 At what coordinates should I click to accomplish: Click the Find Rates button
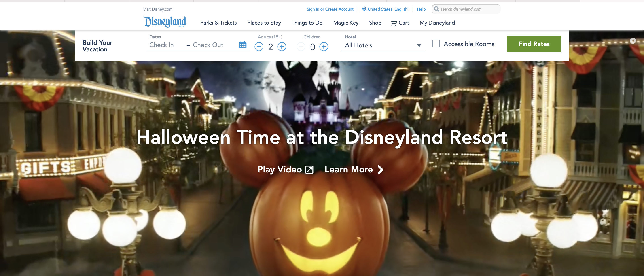[x=534, y=44]
